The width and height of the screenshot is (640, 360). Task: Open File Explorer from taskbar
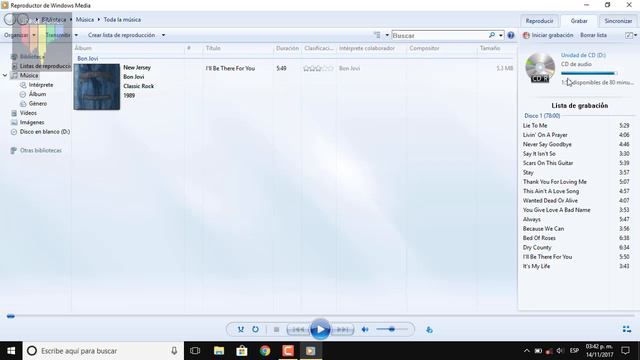[219, 351]
